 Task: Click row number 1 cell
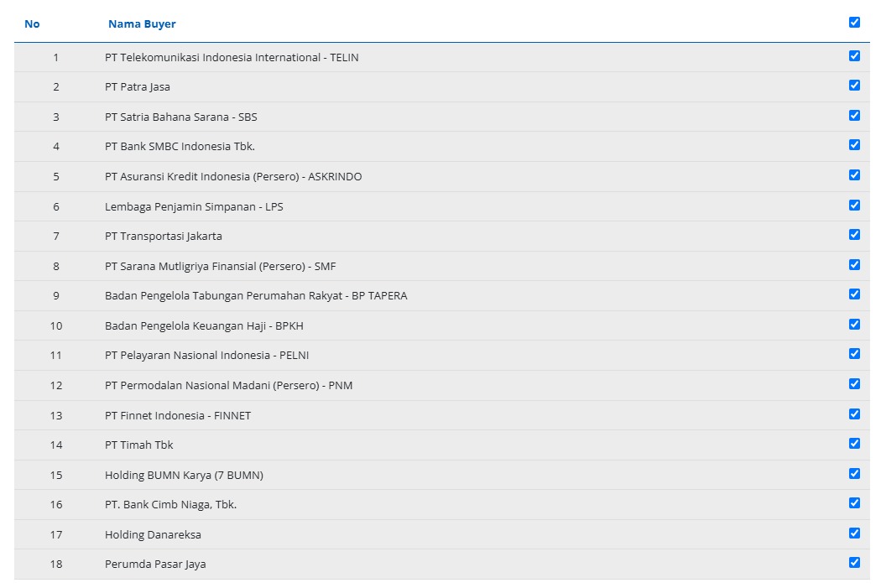pos(56,57)
